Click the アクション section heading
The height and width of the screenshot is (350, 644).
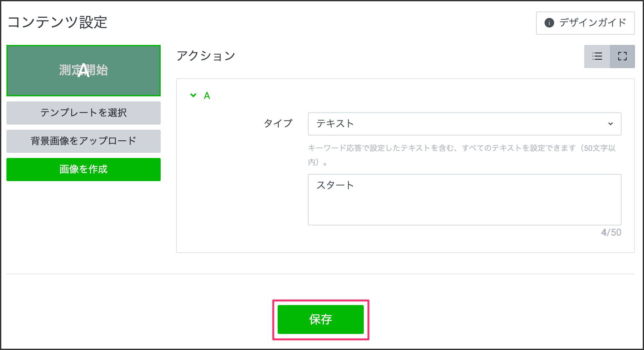coord(206,56)
